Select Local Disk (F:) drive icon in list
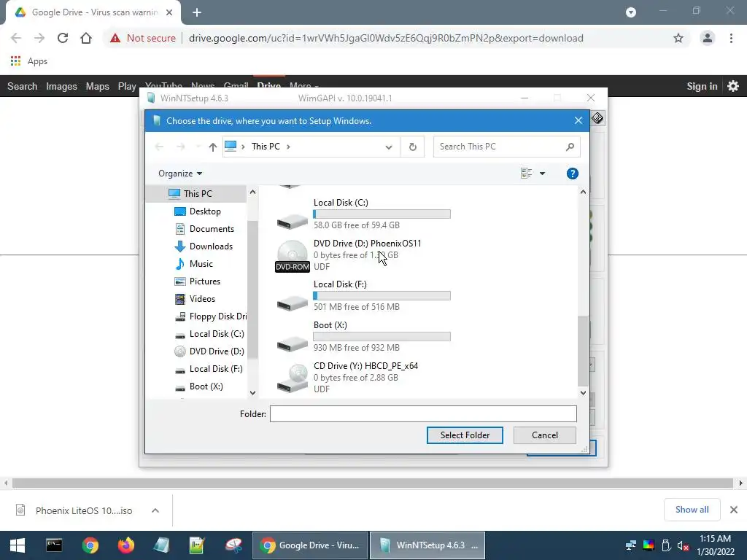Image resolution: width=747 pixels, height=560 pixels. pos(293,303)
